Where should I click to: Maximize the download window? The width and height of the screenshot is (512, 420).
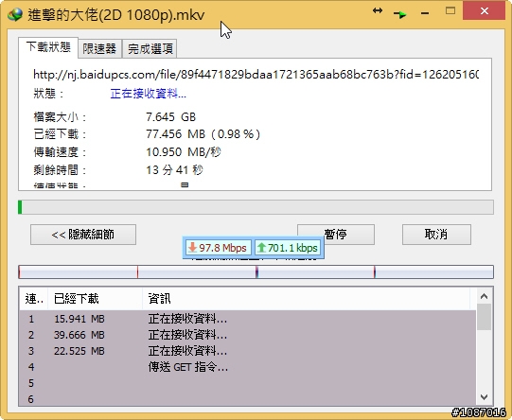tap(450, 10)
